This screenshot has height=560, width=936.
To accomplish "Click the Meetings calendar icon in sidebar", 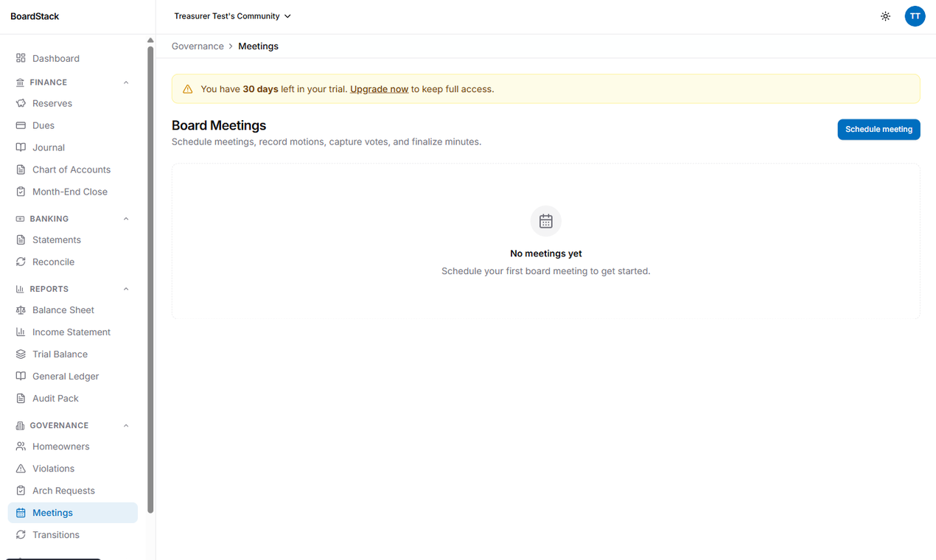I will [21, 513].
